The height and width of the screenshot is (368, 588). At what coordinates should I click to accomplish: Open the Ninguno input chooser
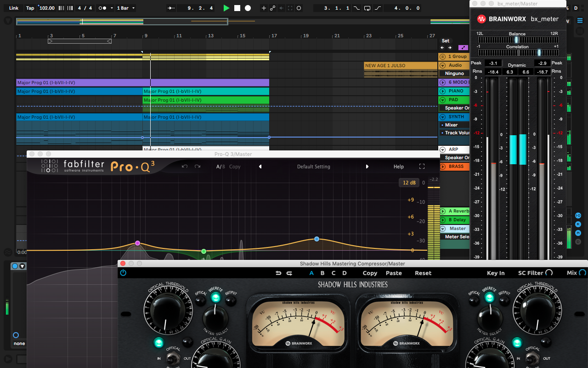point(454,73)
